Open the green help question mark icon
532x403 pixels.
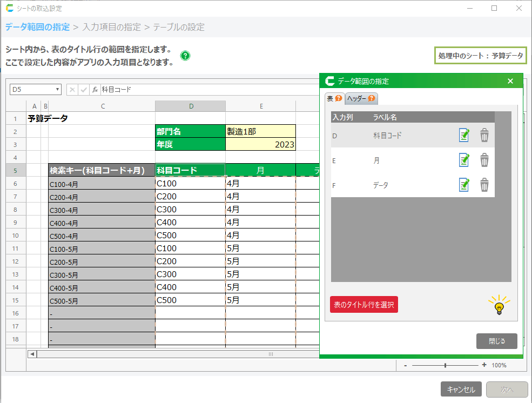point(185,56)
